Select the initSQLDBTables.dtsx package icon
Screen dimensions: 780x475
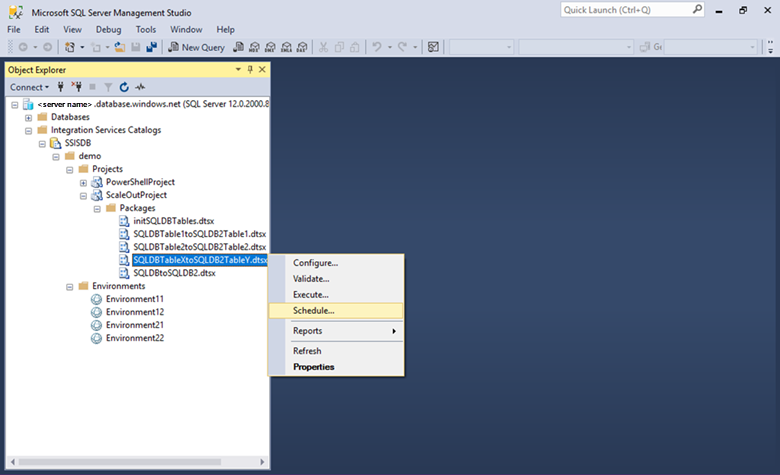pos(124,221)
